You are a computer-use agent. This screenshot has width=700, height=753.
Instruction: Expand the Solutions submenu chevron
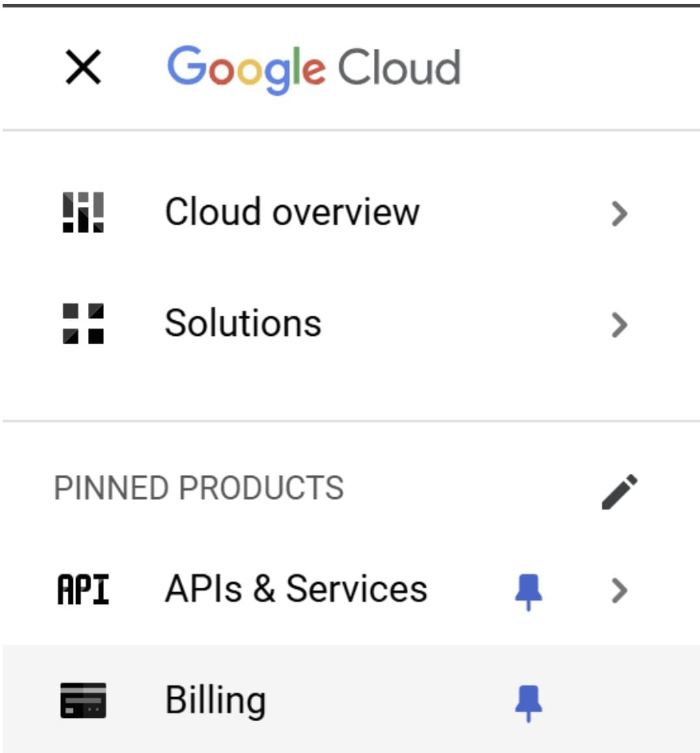coord(619,324)
